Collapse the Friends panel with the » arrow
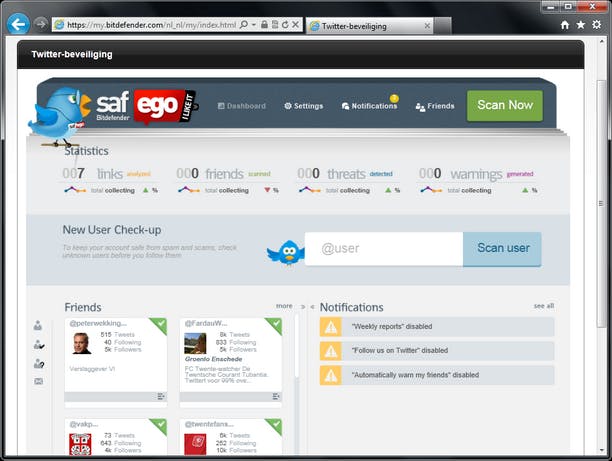This screenshot has height=461, width=612. [x=303, y=307]
